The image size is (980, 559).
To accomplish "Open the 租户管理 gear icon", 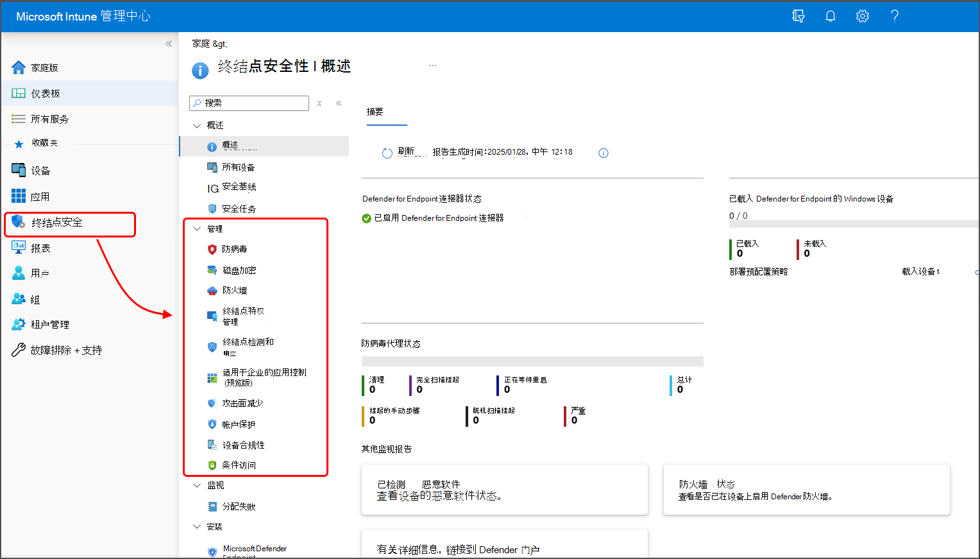I will (19, 325).
